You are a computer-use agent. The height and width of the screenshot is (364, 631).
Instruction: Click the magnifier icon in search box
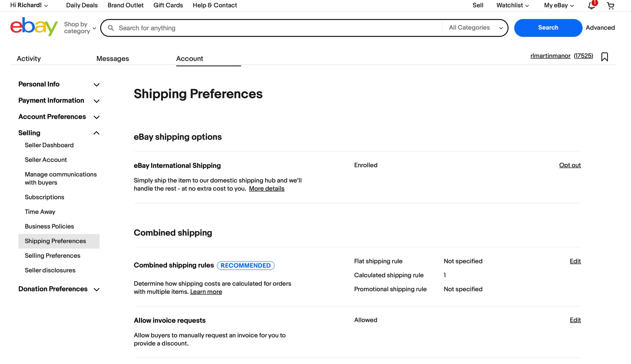(111, 28)
